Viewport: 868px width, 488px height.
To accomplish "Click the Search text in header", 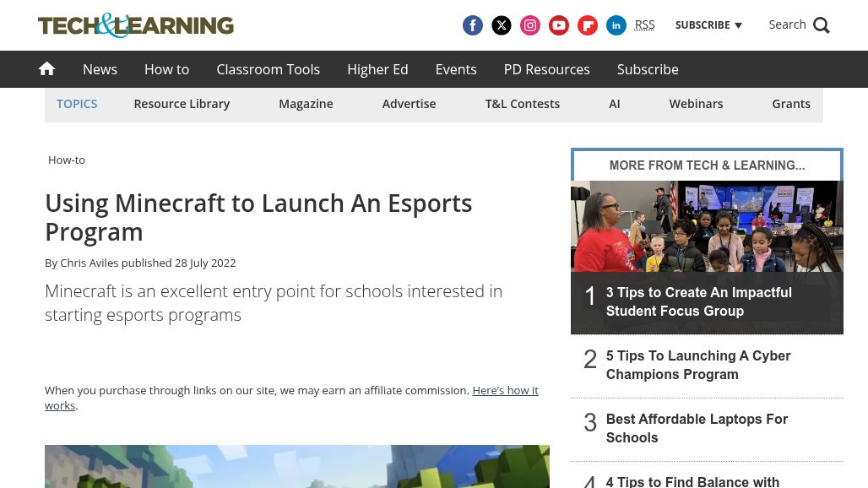I will tap(787, 24).
